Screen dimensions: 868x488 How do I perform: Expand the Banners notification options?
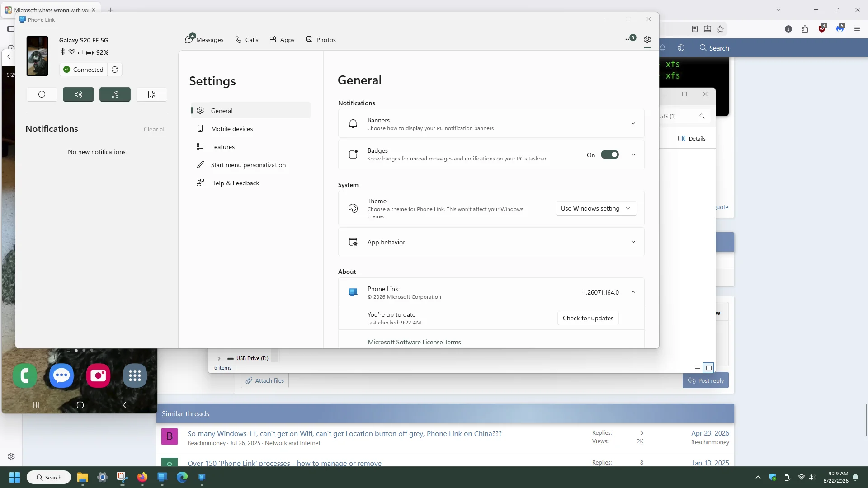tap(633, 123)
